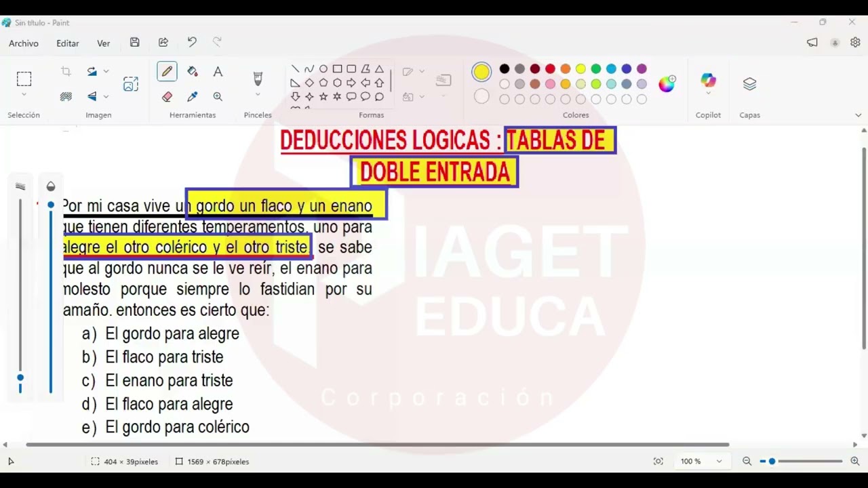The width and height of the screenshot is (868, 488).
Task: Choose the straight Line shape
Action: point(295,68)
